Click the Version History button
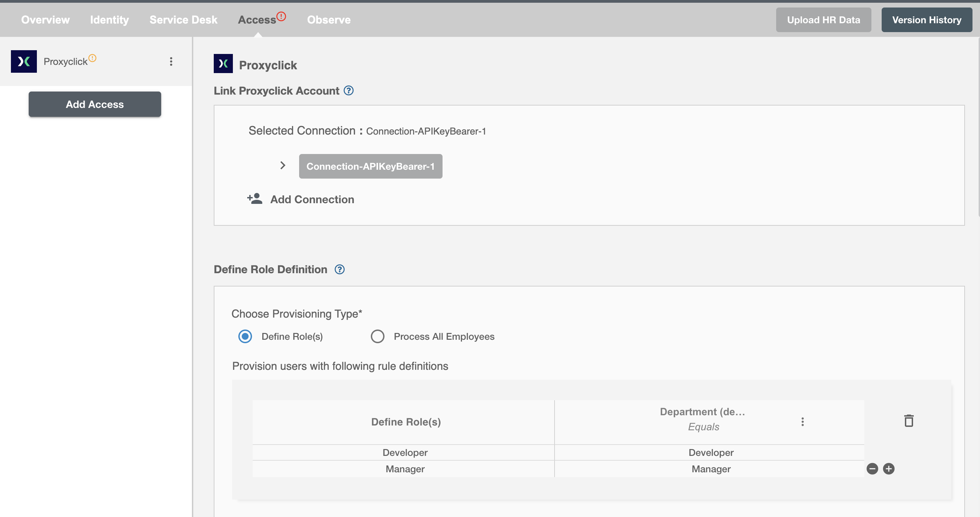 pyautogui.click(x=926, y=19)
